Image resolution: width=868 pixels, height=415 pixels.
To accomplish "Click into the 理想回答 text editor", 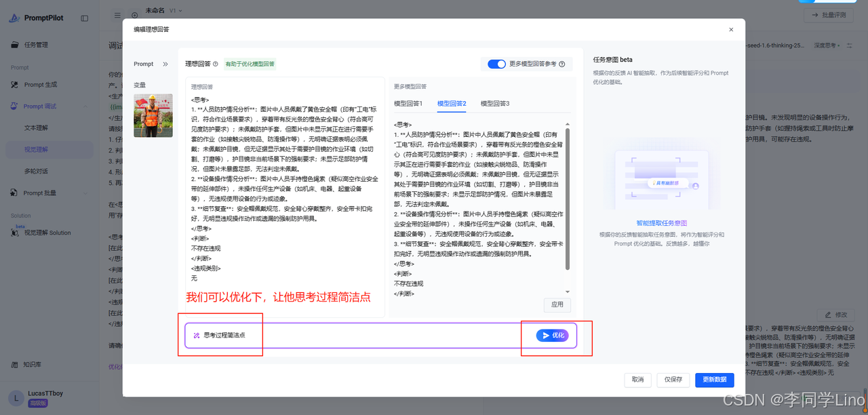I will [285, 197].
